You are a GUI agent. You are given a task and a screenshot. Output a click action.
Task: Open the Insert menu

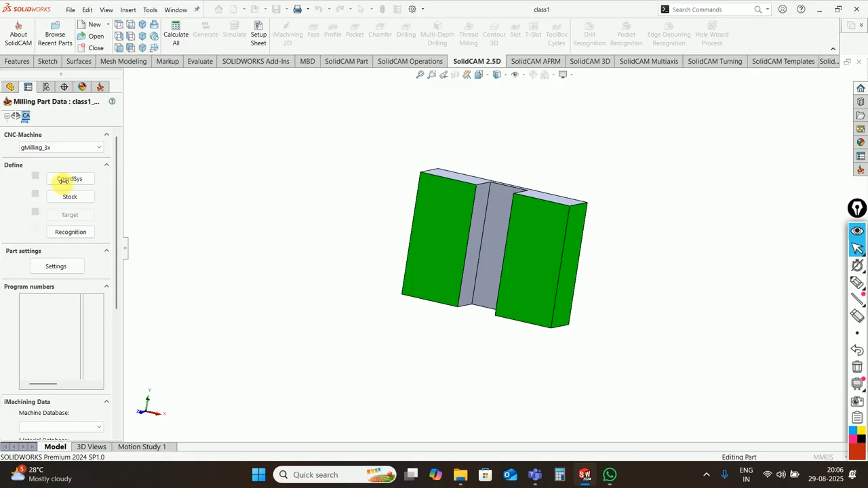click(128, 10)
